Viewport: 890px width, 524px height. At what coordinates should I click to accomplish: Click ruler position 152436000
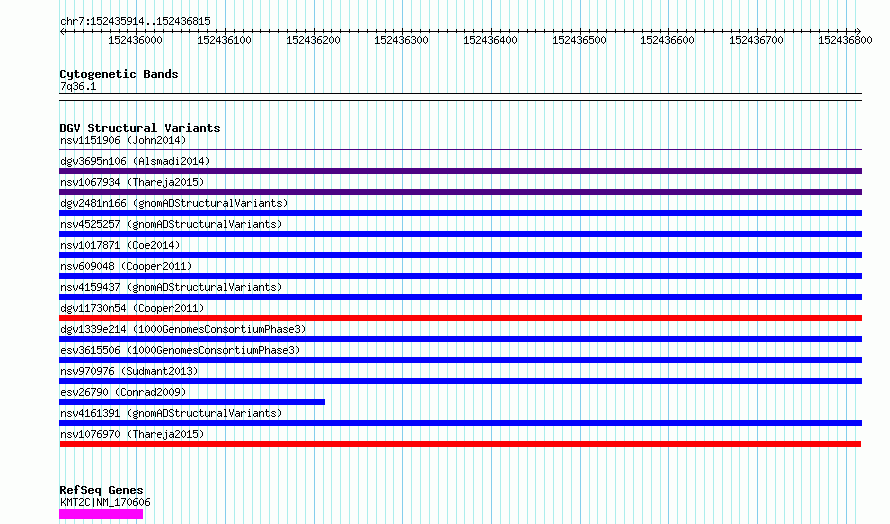135,40
